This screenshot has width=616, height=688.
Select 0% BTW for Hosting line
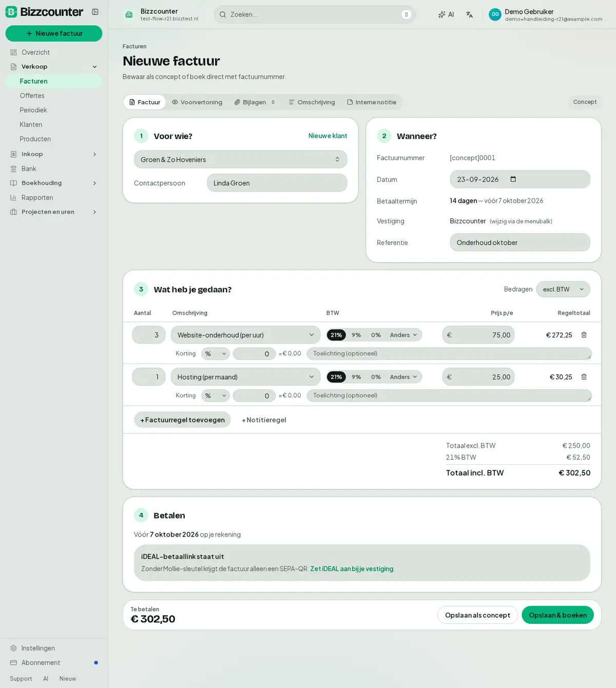click(376, 377)
